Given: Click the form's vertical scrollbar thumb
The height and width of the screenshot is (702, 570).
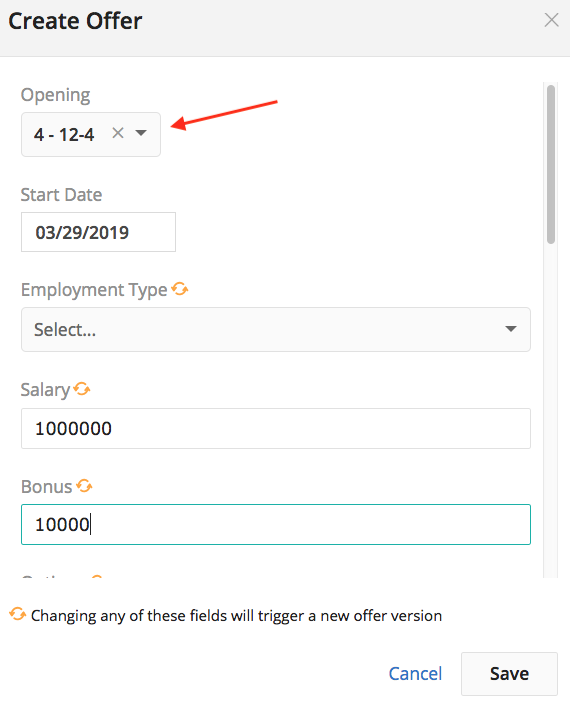Looking at the screenshot, I should click(551, 164).
